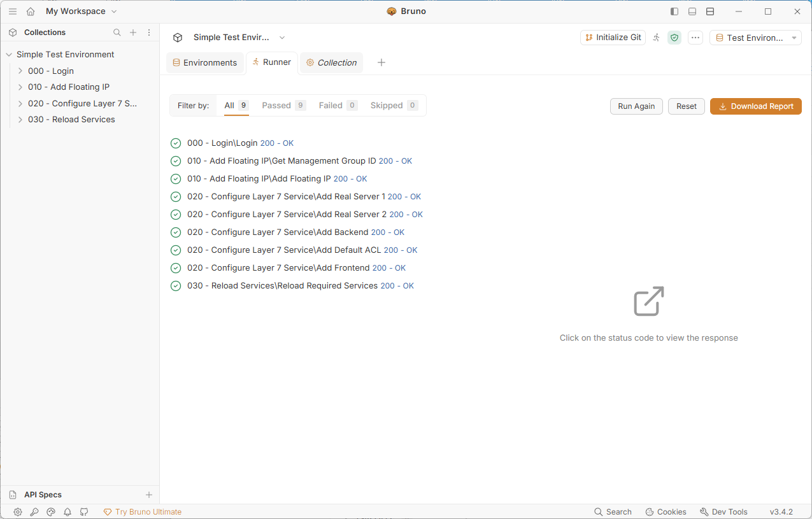Open status code for Add Frontend

point(389,268)
